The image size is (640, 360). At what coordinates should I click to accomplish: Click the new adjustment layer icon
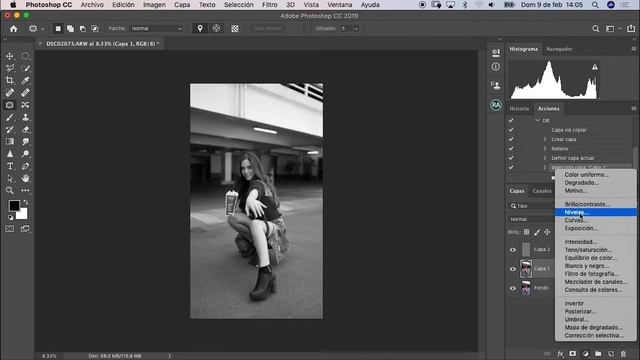tap(586, 354)
